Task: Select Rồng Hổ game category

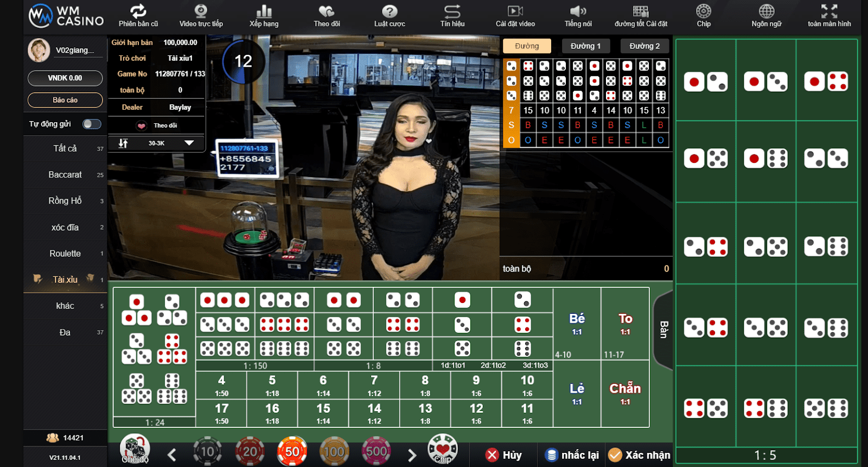Action: [x=65, y=201]
